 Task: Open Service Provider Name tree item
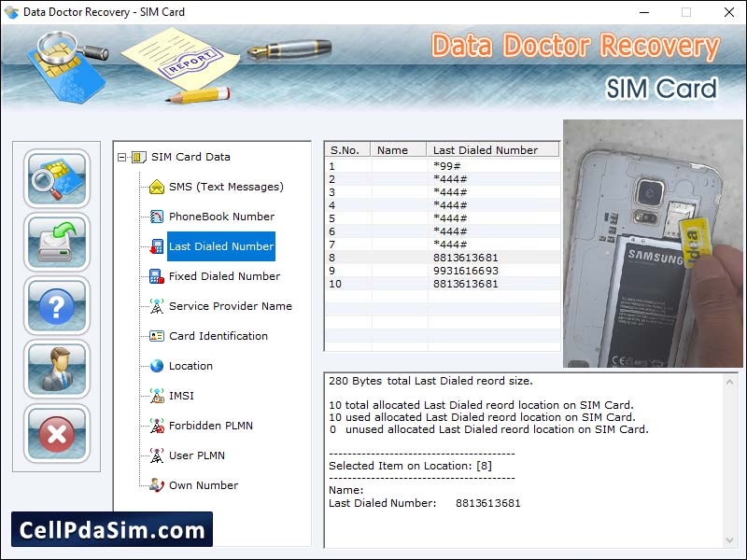click(231, 306)
